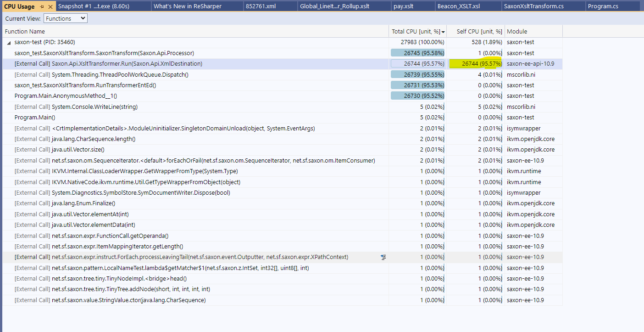Select Program.Main() function row
This screenshot has height=332, width=644.
282,118
